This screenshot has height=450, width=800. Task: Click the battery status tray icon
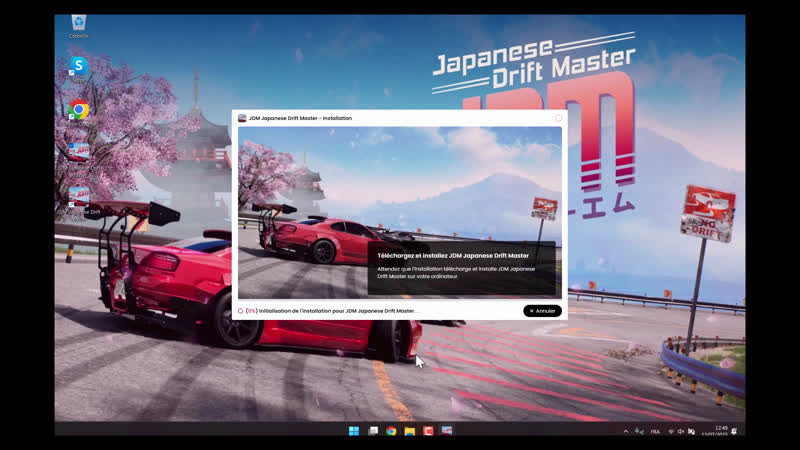click(691, 432)
